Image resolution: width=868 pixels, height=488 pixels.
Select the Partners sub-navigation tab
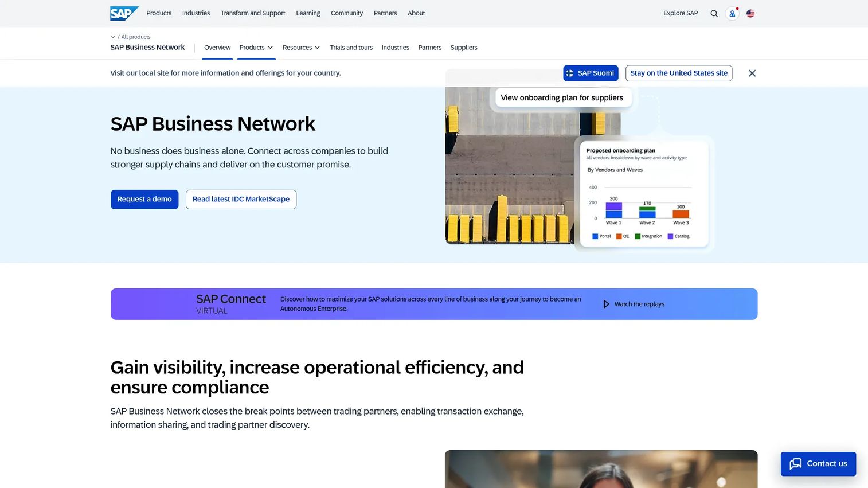pos(430,48)
